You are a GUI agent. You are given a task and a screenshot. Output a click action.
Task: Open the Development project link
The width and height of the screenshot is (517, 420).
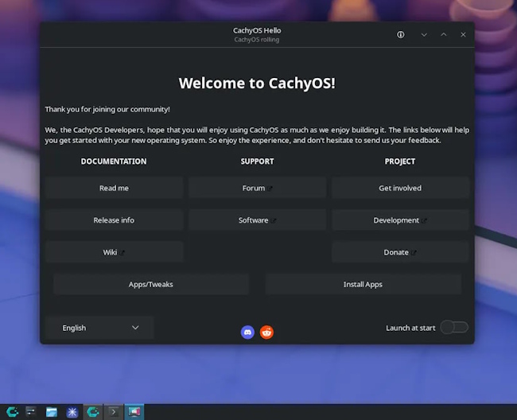pyautogui.click(x=400, y=220)
